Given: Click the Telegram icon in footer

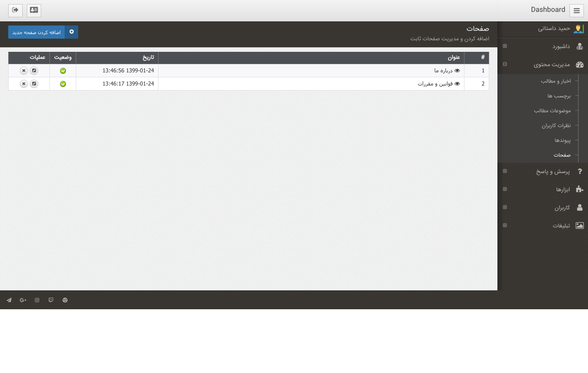Looking at the screenshot, I should (x=9, y=300).
